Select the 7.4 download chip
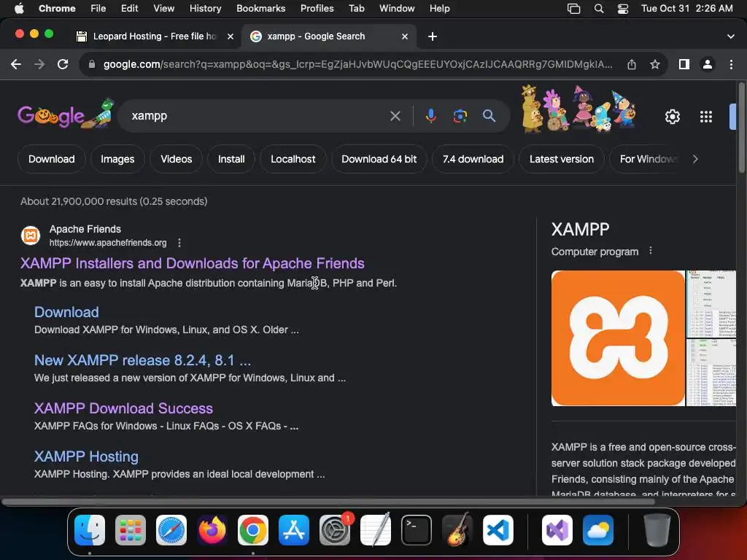 (473, 159)
